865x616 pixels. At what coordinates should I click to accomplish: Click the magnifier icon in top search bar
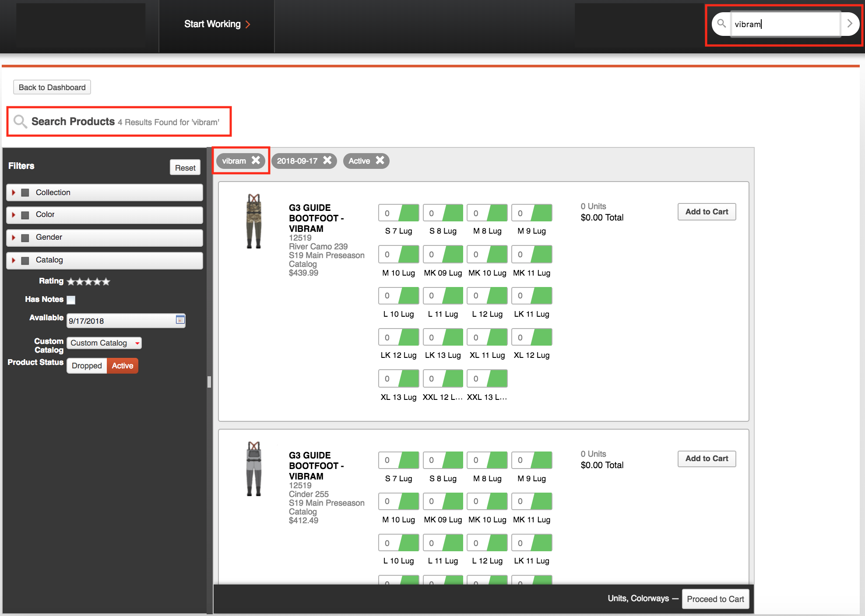[x=721, y=24]
